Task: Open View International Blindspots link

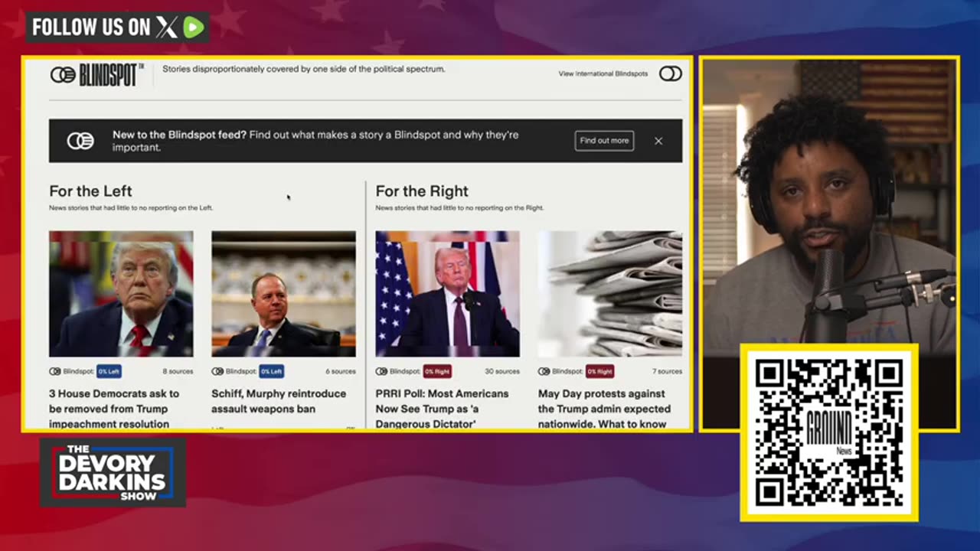Action: click(603, 73)
